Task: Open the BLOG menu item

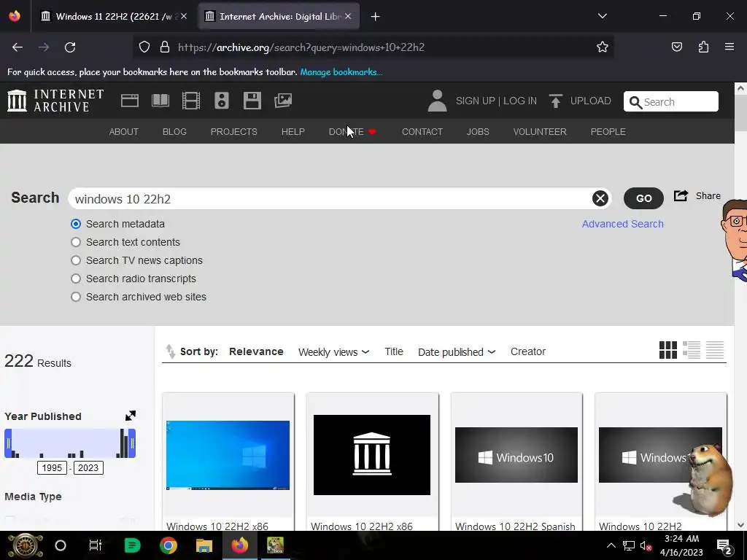Action: 174,132
